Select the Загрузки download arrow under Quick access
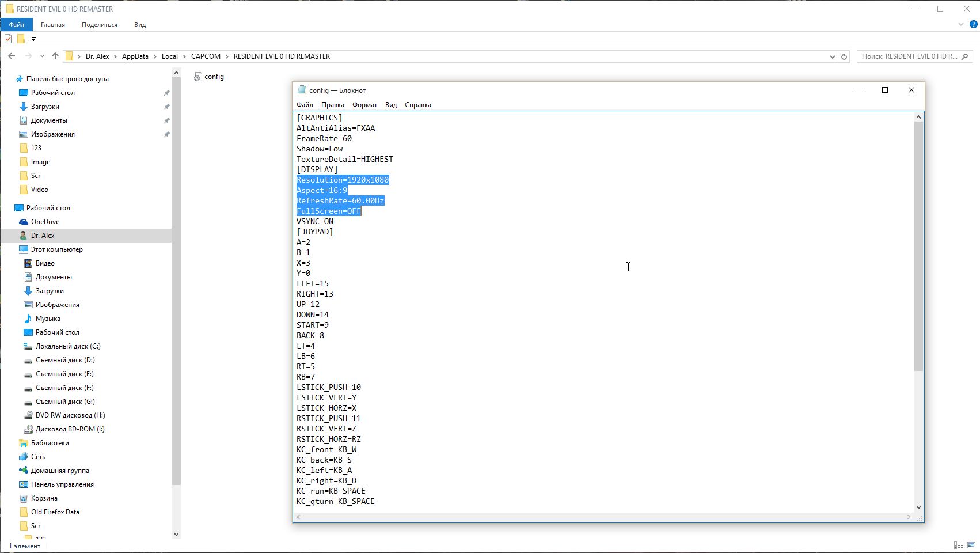This screenshot has height=553, width=980. click(x=24, y=107)
